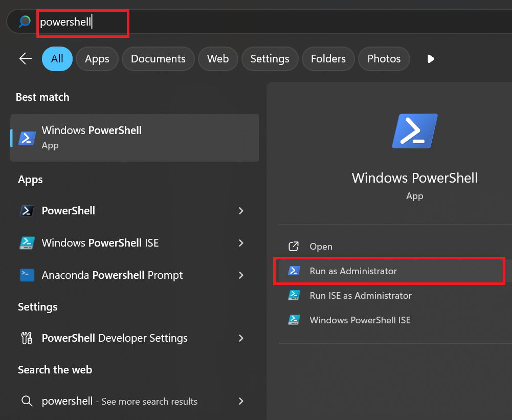Switch to the Folders filter tab
This screenshot has width=512, height=420.
(x=328, y=59)
